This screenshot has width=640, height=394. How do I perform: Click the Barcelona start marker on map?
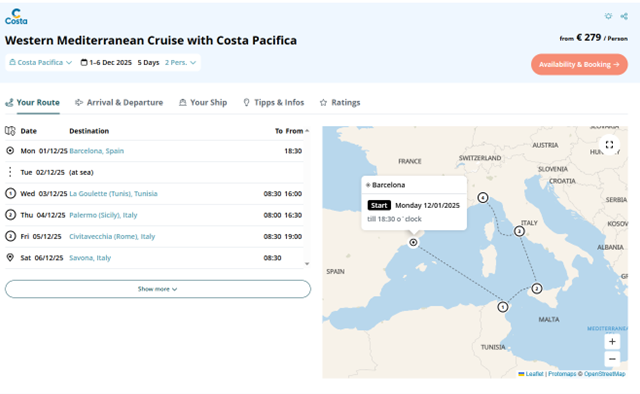click(413, 243)
